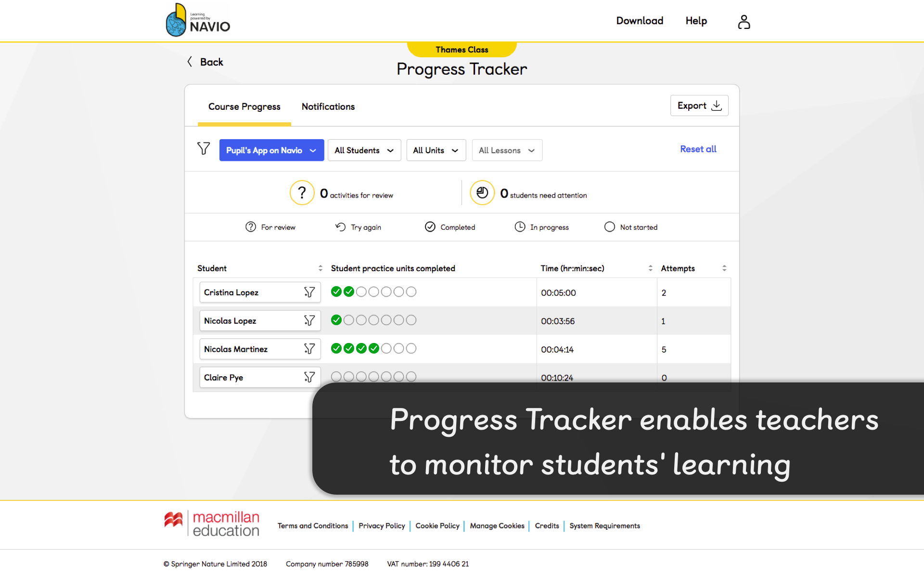Click the In progress clock icon
Screen dimensions: 924x578
pyautogui.click(x=520, y=227)
